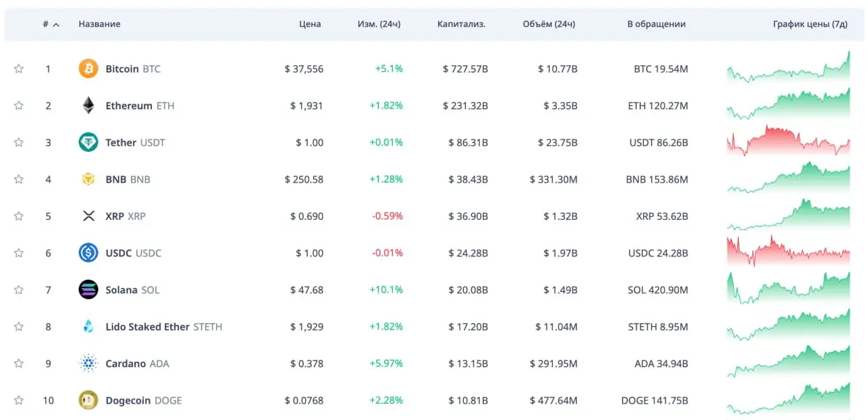
Task: Click the Ethereum diamond logo
Action: 88,105
